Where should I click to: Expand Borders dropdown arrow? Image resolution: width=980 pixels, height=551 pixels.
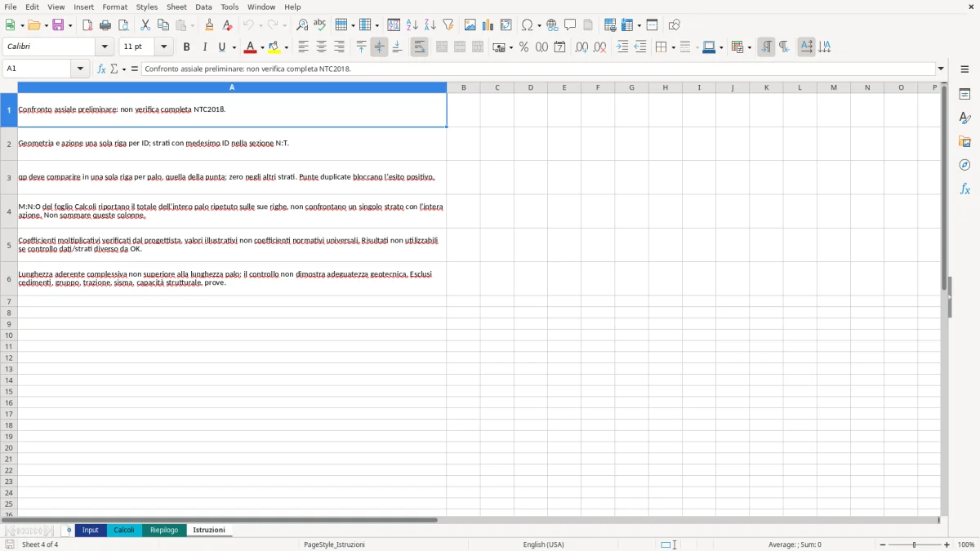click(673, 47)
